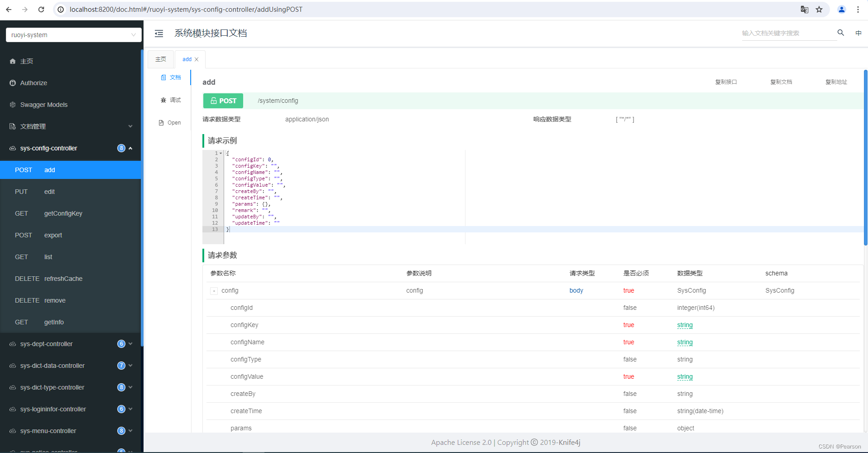Select GET getInfo endpoint
Screen dimensions: 868x453
click(71, 322)
